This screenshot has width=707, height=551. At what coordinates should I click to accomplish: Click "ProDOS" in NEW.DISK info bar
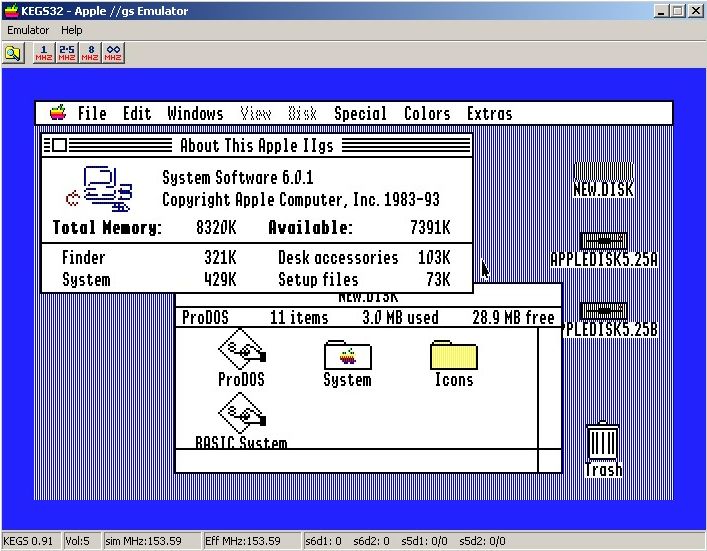pyautogui.click(x=205, y=317)
